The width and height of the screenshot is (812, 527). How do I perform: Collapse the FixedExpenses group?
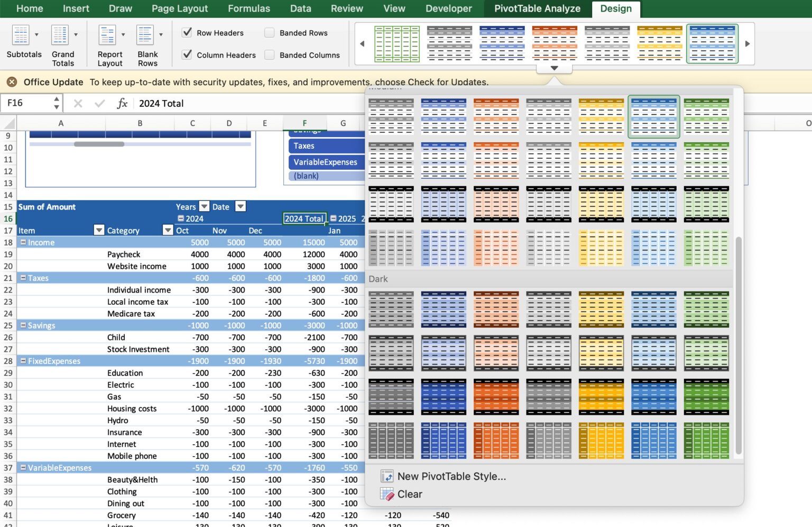click(x=23, y=361)
